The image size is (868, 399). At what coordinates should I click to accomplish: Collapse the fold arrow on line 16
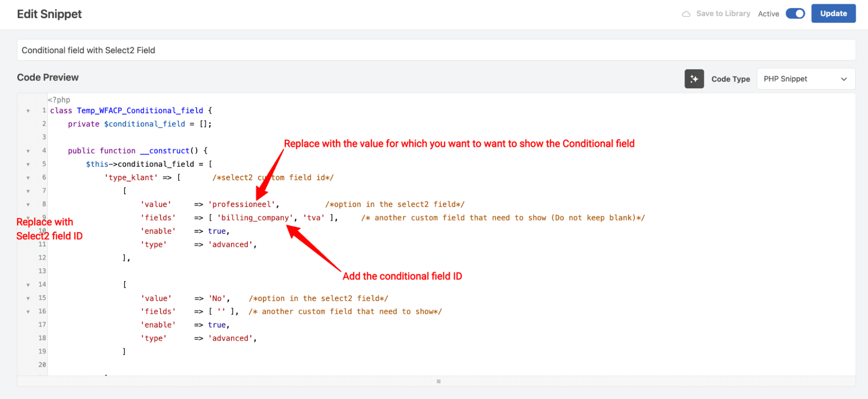point(28,311)
